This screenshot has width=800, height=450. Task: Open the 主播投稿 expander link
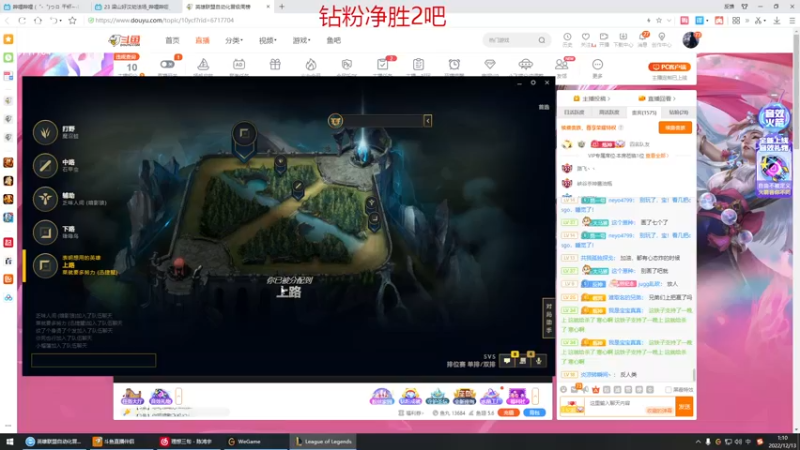click(592, 98)
